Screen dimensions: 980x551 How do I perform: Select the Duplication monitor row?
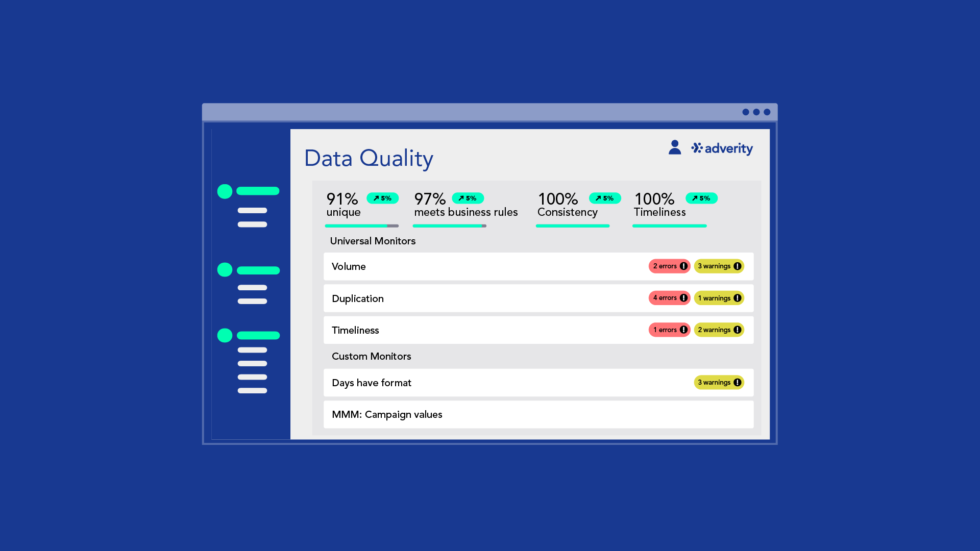459,298
